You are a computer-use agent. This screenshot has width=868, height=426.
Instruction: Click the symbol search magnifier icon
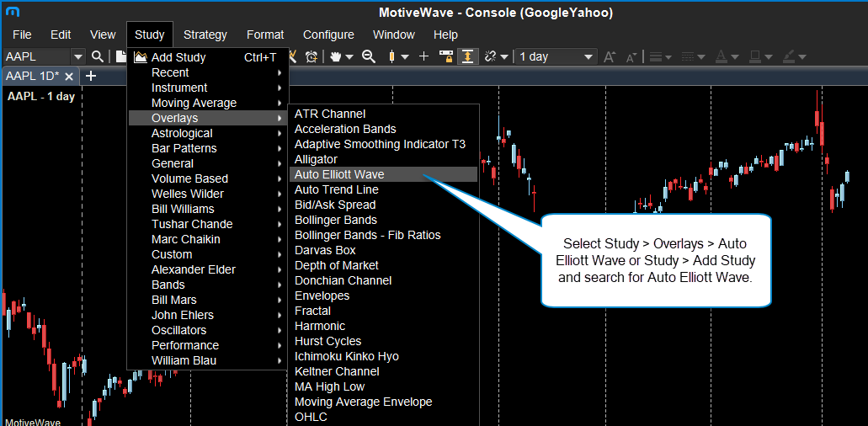(98, 56)
